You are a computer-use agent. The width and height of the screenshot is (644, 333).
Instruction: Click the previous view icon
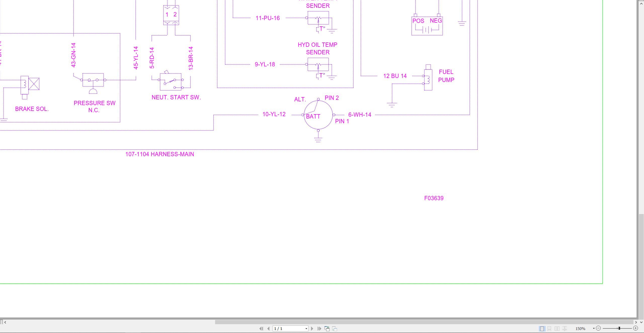pyautogui.click(x=327, y=328)
